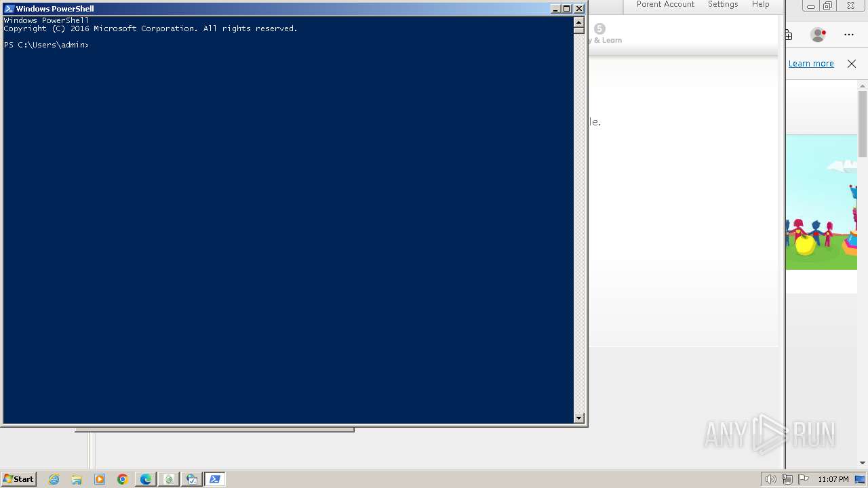Click the volume speaker tray icon

click(771, 479)
